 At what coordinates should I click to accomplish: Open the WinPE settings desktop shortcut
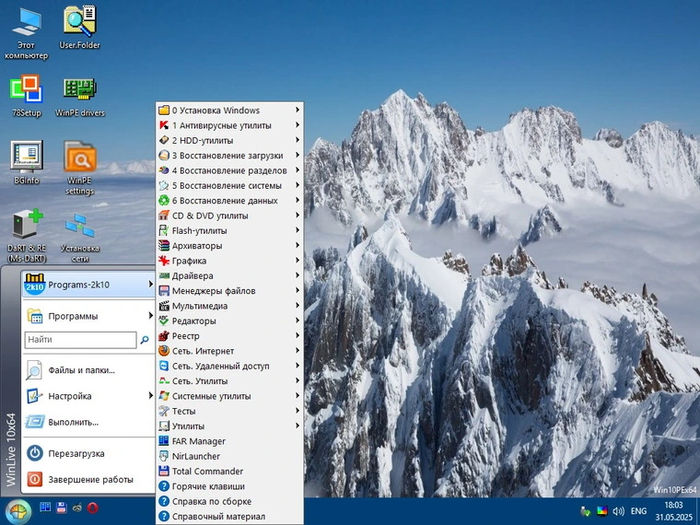click(x=80, y=160)
